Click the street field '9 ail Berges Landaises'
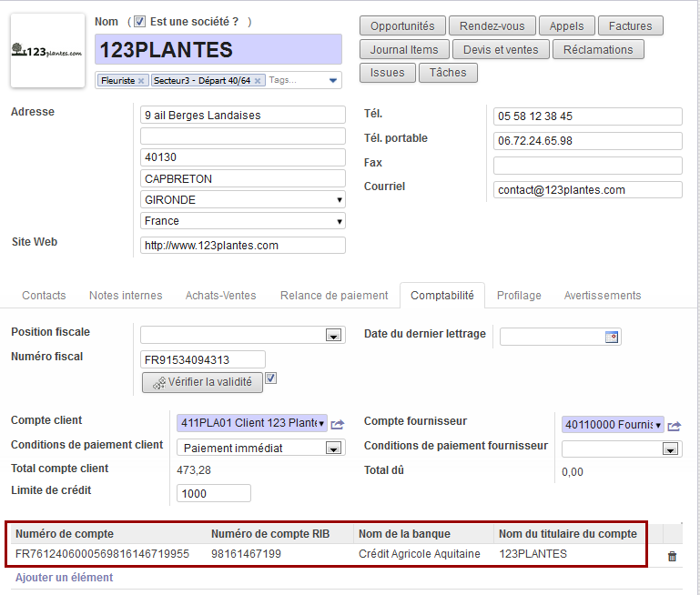 coord(243,115)
